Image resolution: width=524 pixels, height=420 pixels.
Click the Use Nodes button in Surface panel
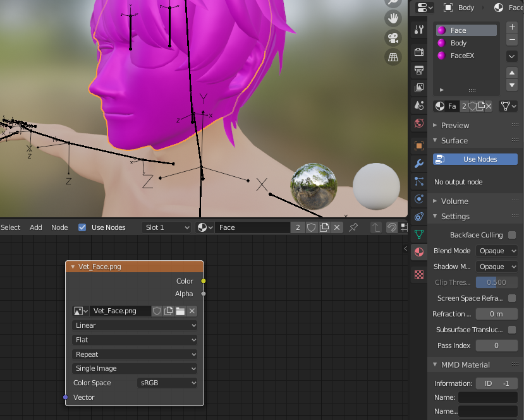475,159
